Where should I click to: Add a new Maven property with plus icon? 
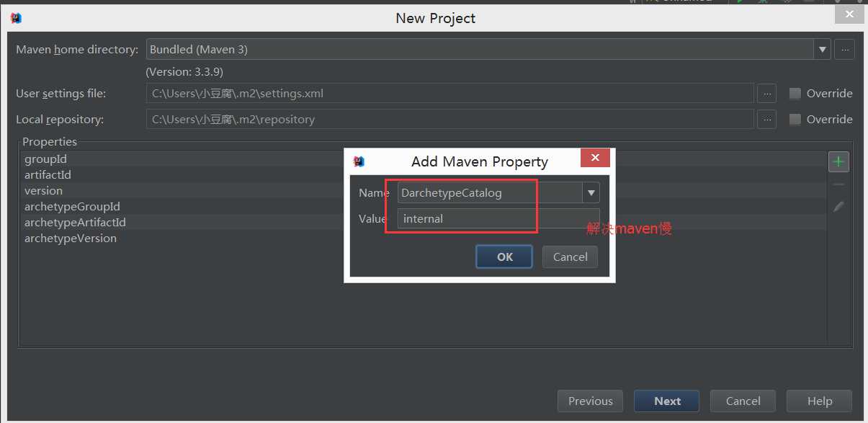pos(838,162)
